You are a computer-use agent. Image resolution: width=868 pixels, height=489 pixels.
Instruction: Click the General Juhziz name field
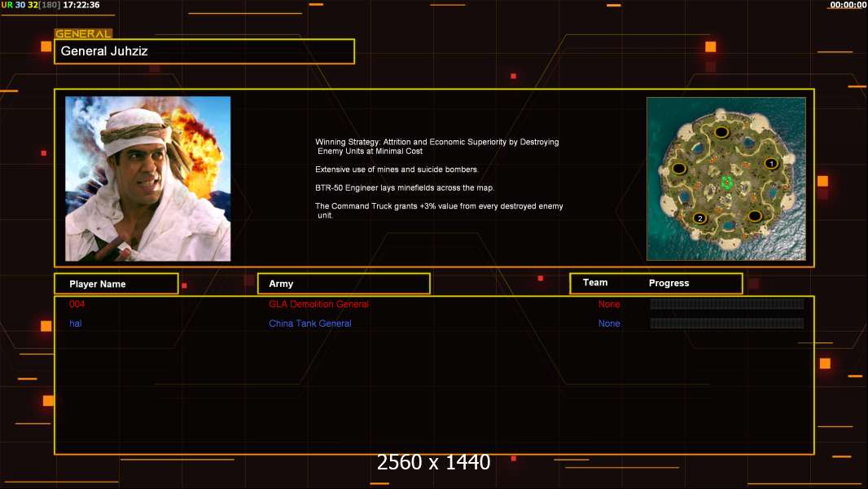[204, 51]
